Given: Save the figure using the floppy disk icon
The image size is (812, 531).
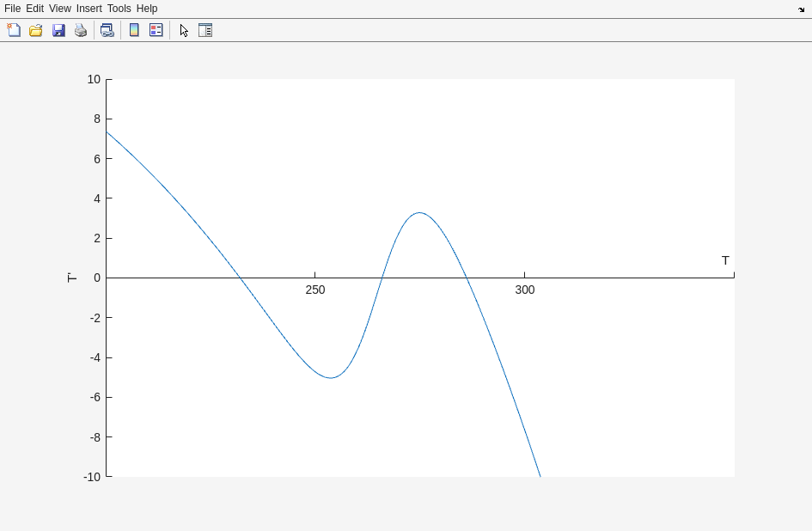Looking at the screenshot, I should coord(58,30).
